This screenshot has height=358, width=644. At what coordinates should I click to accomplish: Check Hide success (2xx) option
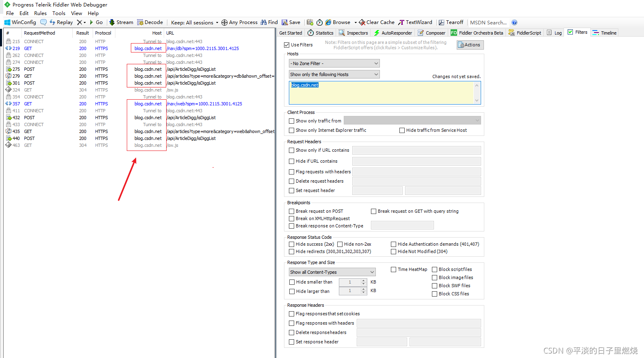pos(291,244)
